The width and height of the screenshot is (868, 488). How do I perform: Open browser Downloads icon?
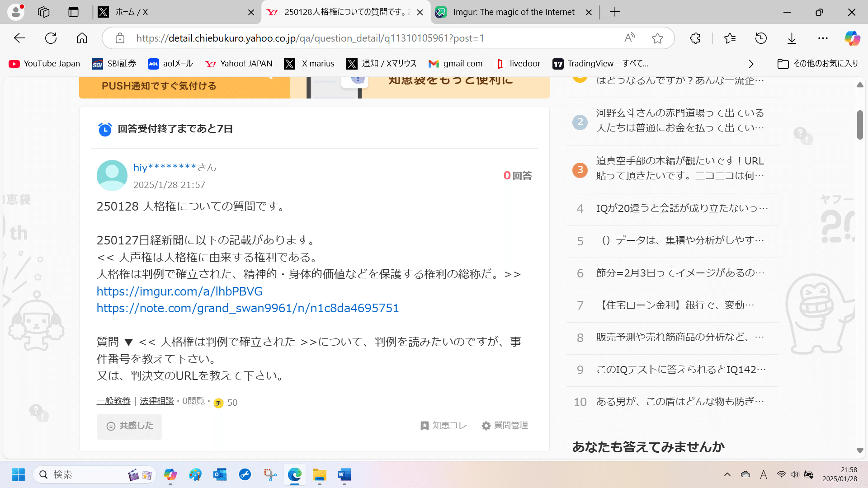tap(792, 38)
